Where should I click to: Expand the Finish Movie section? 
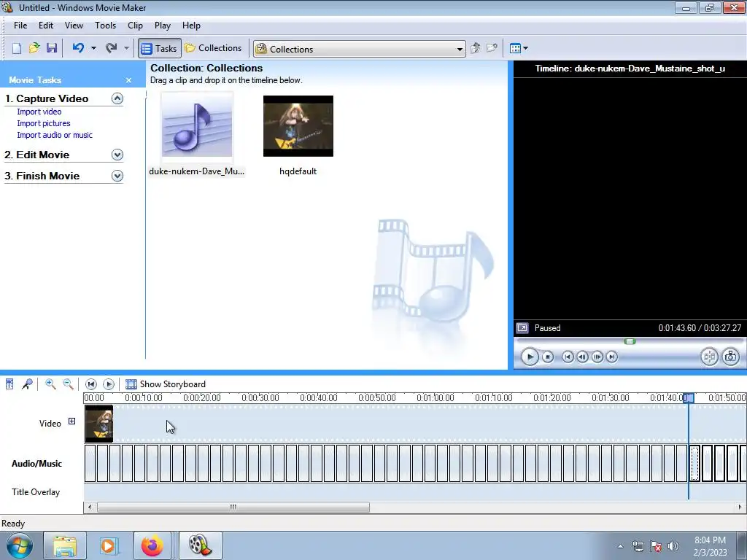click(x=117, y=176)
